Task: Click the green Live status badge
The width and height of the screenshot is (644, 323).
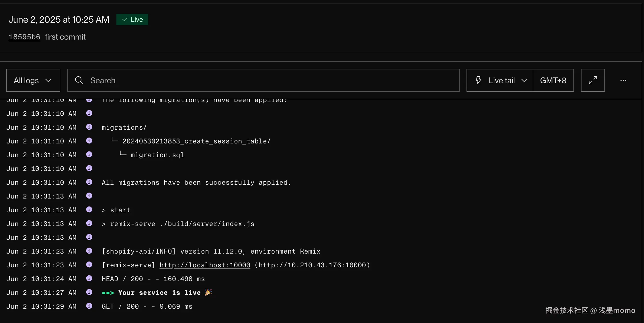Action: (132, 20)
